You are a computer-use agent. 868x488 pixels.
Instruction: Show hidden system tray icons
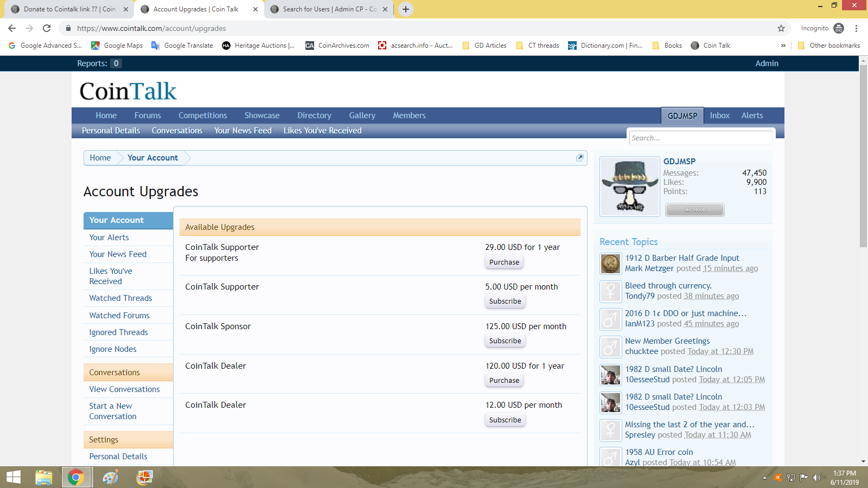(x=764, y=478)
